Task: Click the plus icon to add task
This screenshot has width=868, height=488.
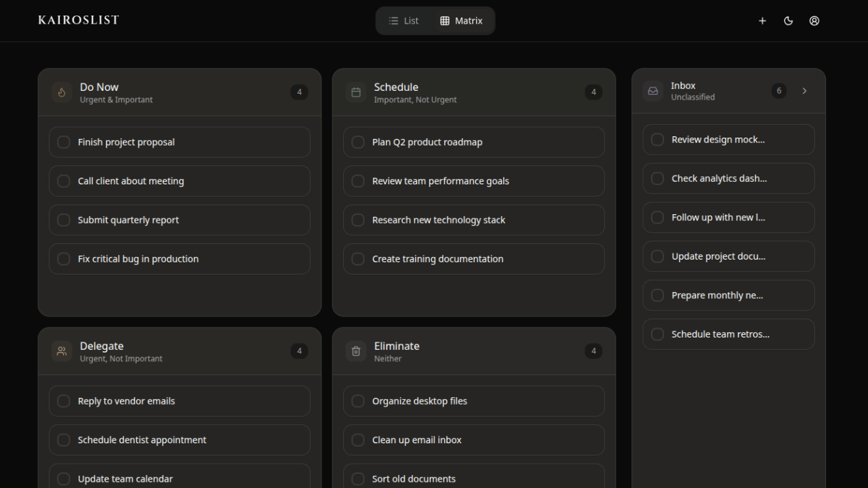Action: (x=762, y=21)
